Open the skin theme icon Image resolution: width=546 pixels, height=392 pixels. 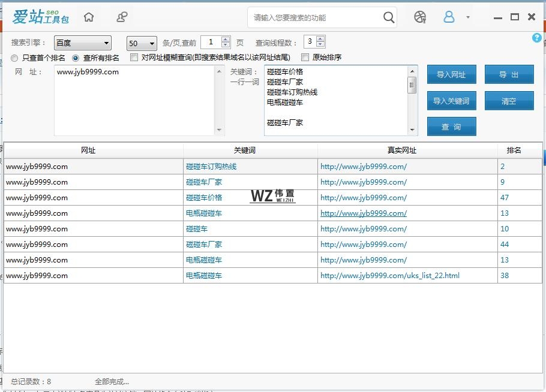pos(420,17)
